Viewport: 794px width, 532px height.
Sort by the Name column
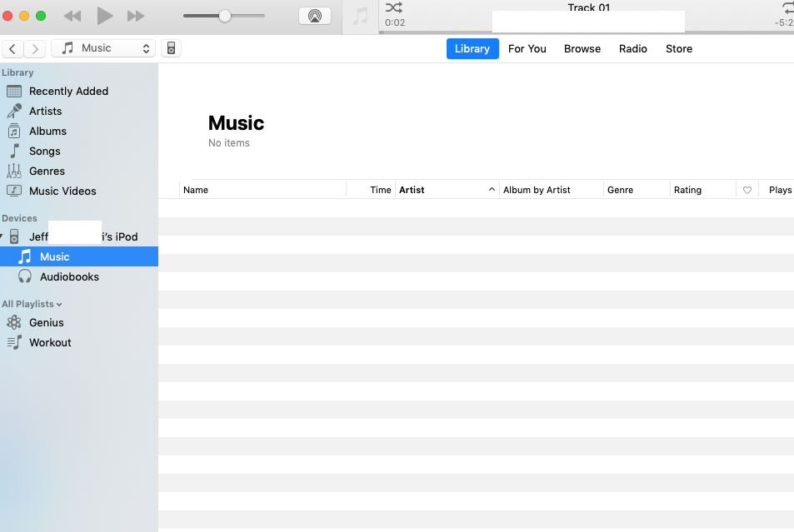pyautogui.click(x=262, y=190)
